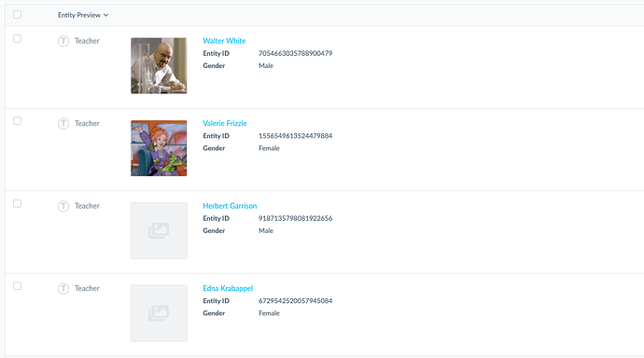Image resolution: width=644 pixels, height=358 pixels.
Task: Click the Teacher type icon beside Edna Krabappel
Action: [x=63, y=288]
